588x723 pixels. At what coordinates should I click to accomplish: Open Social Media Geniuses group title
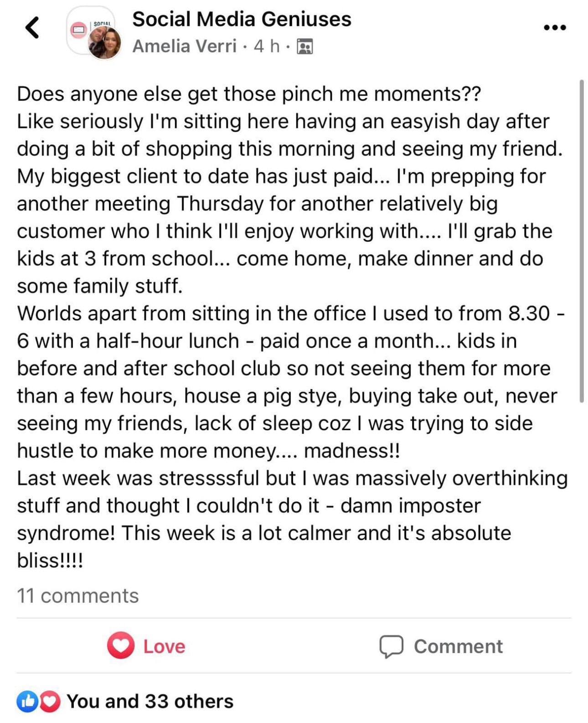242,20
